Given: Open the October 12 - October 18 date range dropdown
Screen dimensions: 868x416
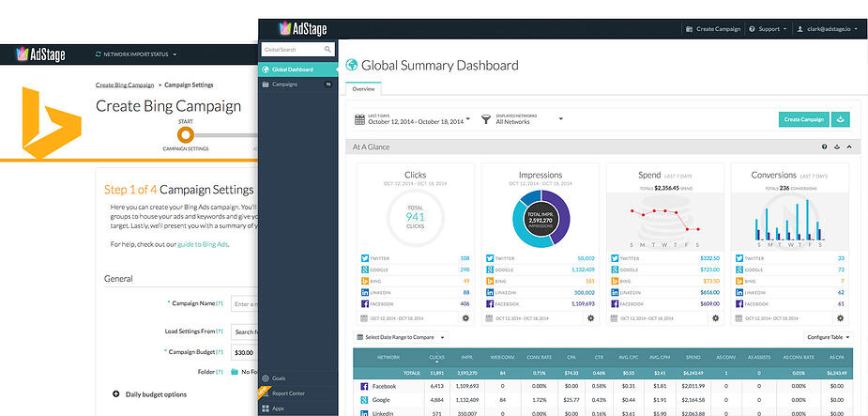Looking at the screenshot, I should coord(412,119).
